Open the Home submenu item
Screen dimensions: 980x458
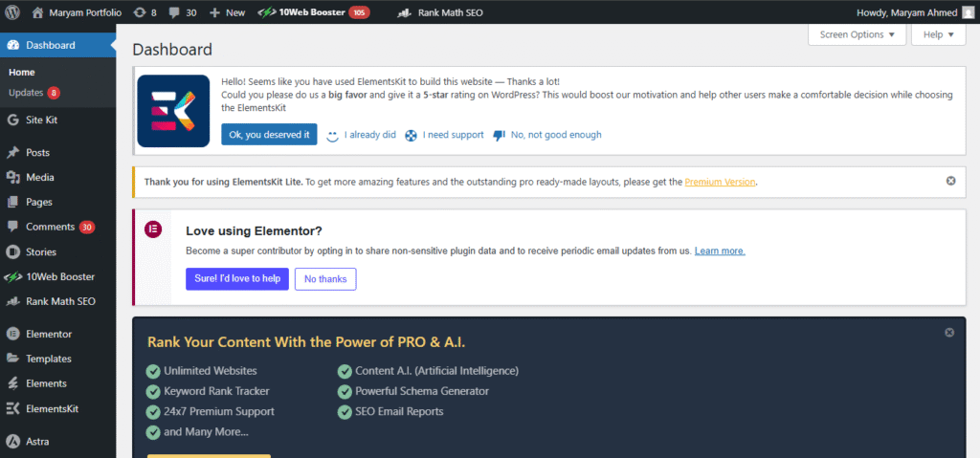(x=22, y=73)
